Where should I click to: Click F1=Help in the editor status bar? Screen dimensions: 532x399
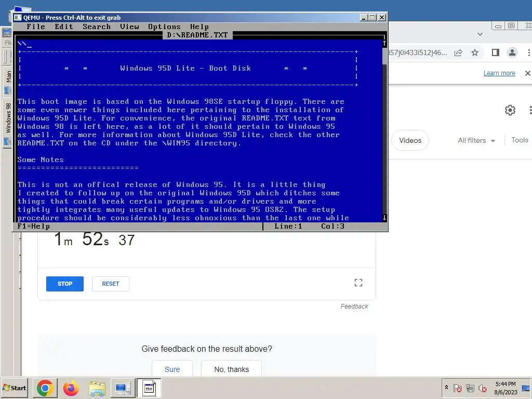[x=34, y=227]
